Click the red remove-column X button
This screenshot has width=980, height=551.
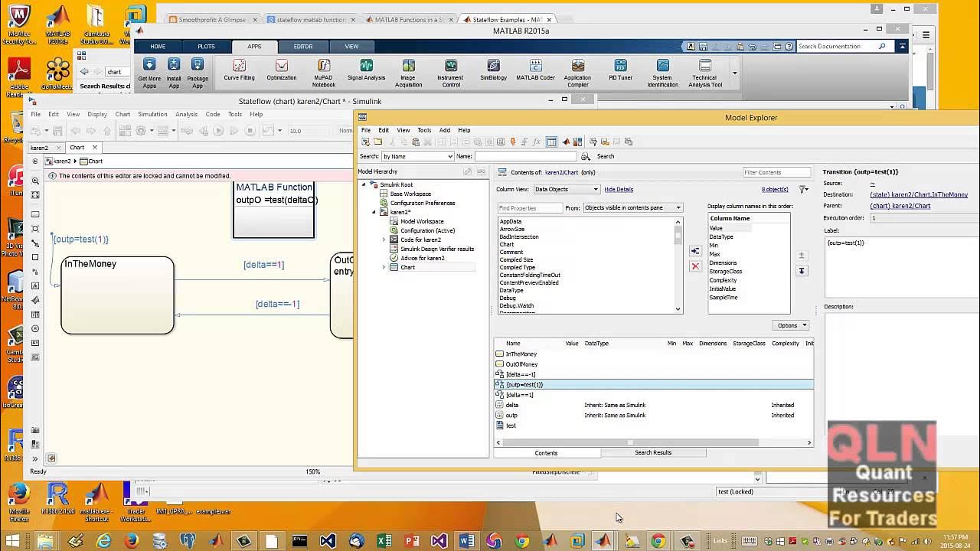tap(695, 266)
